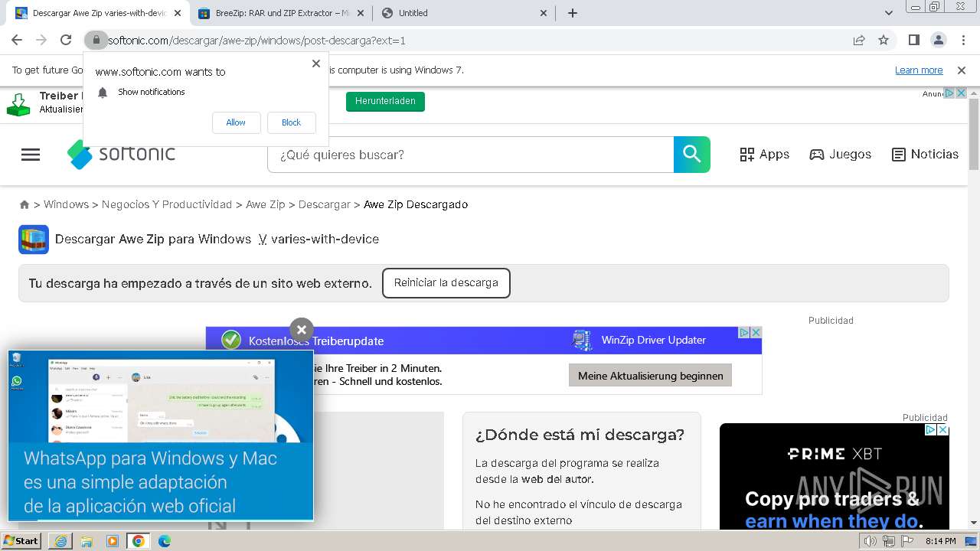Go to home breadcrumb icon
980x551 pixels.
pos(24,204)
